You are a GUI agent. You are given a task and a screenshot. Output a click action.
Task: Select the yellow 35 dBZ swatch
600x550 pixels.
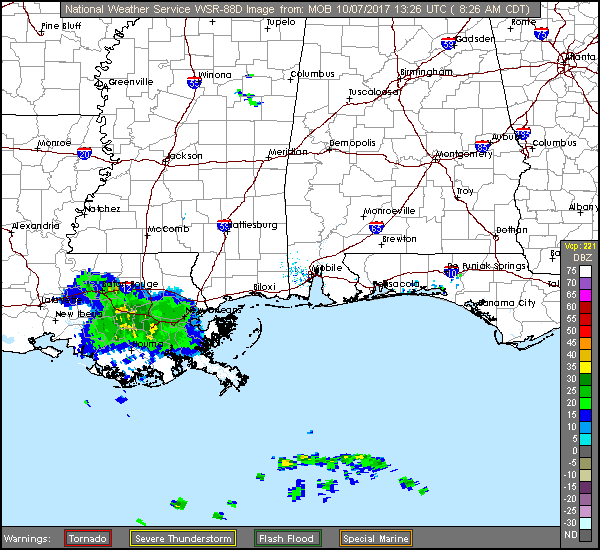[x=585, y=367]
